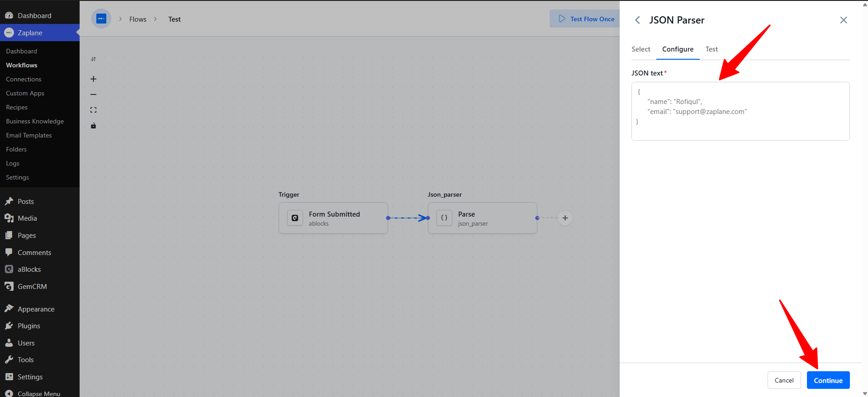The width and height of the screenshot is (868, 397).
Task: Click the WordPress Dashboard gauge icon
Action: (9, 15)
